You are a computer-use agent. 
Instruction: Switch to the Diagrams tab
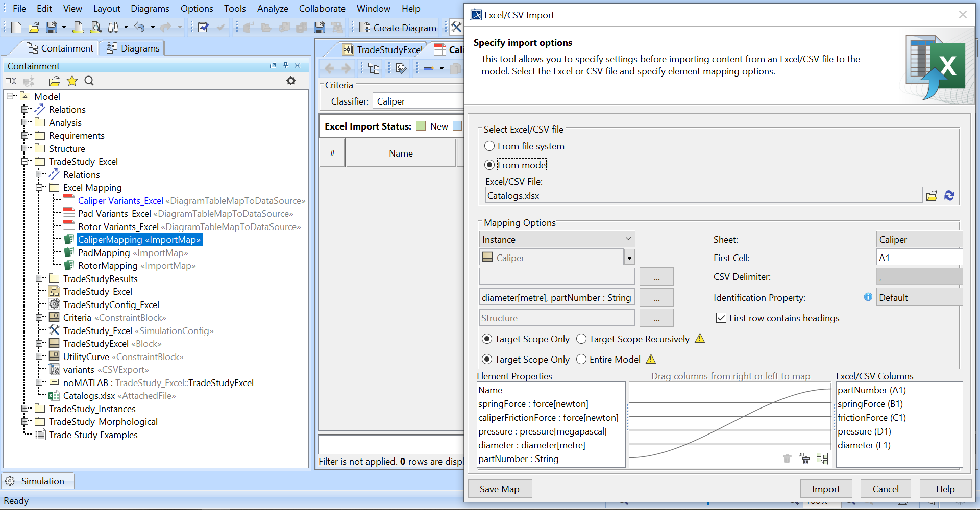(x=133, y=48)
